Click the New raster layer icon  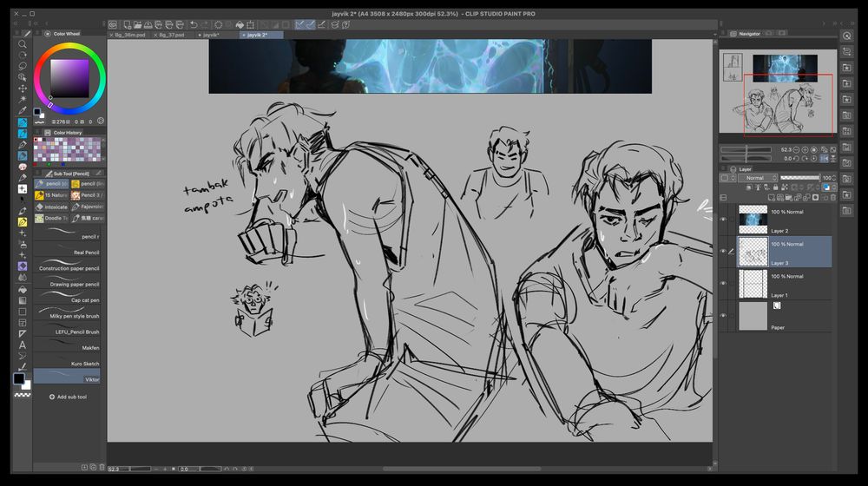tap(771, 197)
